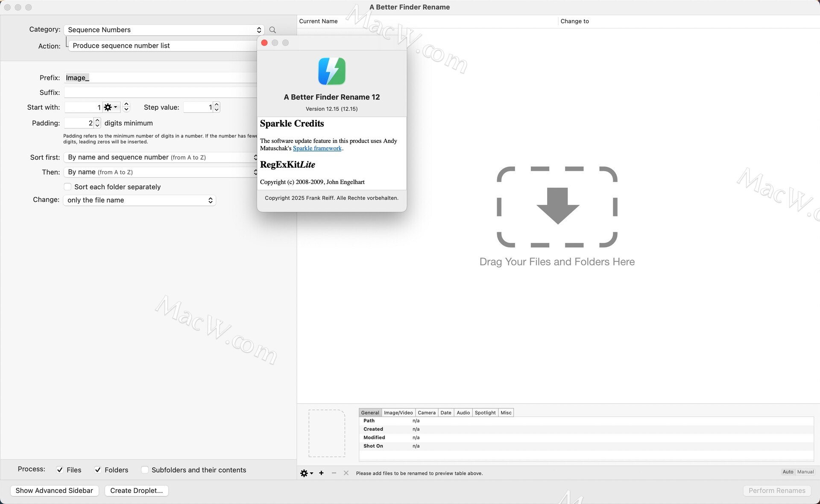Click the minus icon to remove files
The height and width of the screenshot is (504, 820).
pyautogui.click(x=334, y=473)
